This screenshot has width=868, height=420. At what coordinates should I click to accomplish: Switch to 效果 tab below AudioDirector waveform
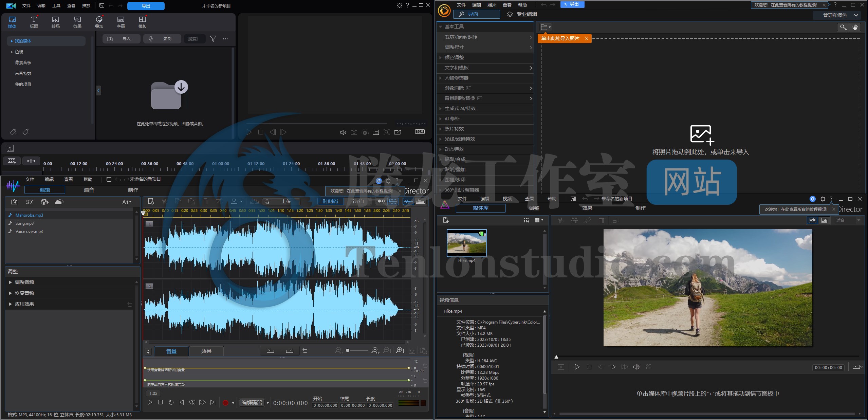[206, 351]
